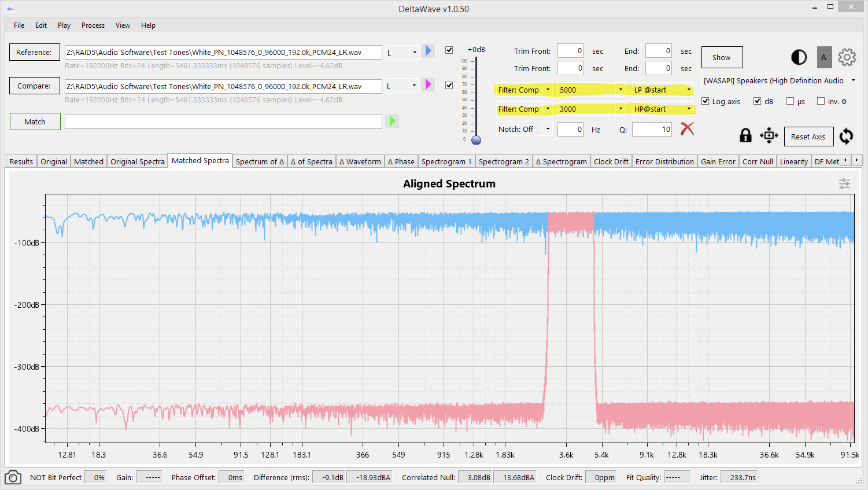The image size is (868, 490).
Task: Click the Compare file path field
Action: click(x=223, y=86)
